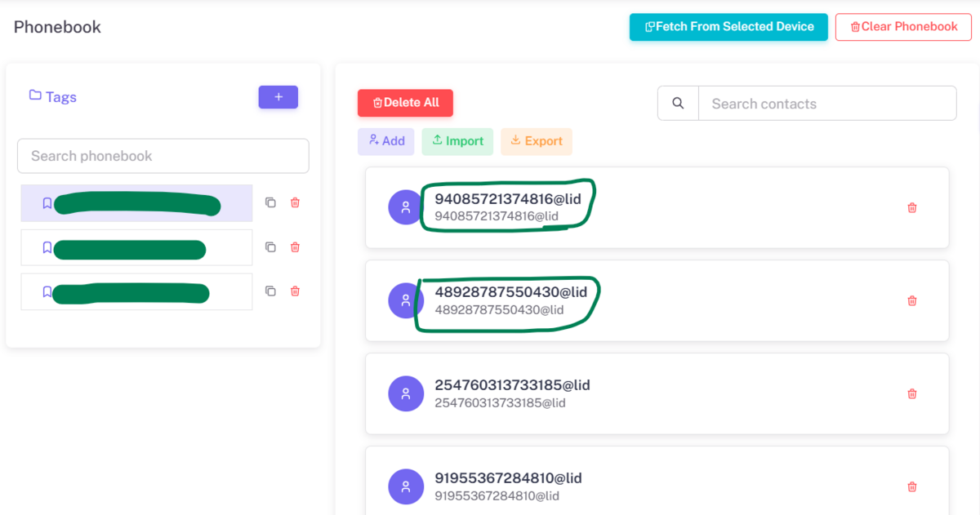Click the Clear Phonebook button
The height and width of the screenshot is (515, 980).
pos(903,27)
